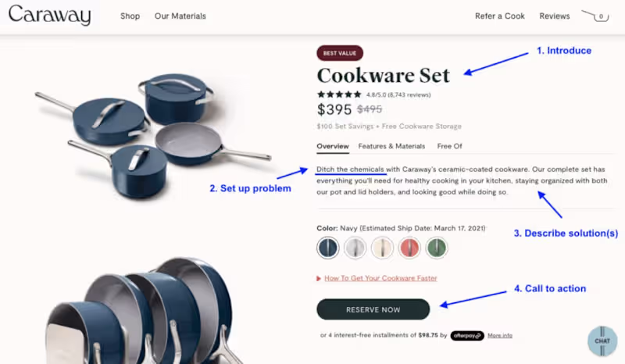Image resolution: width=625 pixels, height=364 pixels.
Task: Open the Reviews page link
Action: coord(555,16)
